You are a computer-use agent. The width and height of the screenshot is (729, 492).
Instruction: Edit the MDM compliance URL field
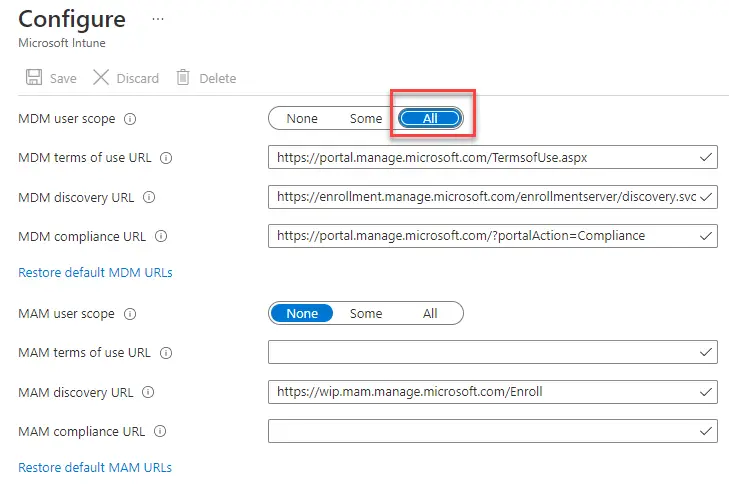point(493,236)
